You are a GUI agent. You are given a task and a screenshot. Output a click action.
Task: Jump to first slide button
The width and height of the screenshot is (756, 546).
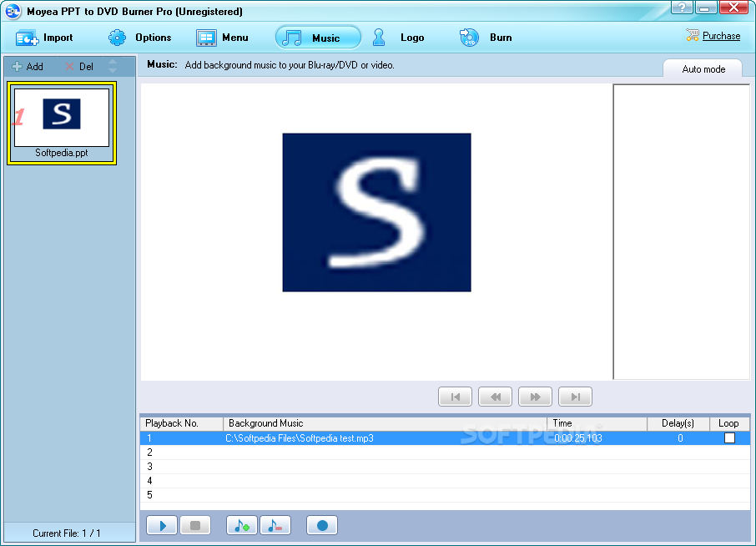pos(455,397)
